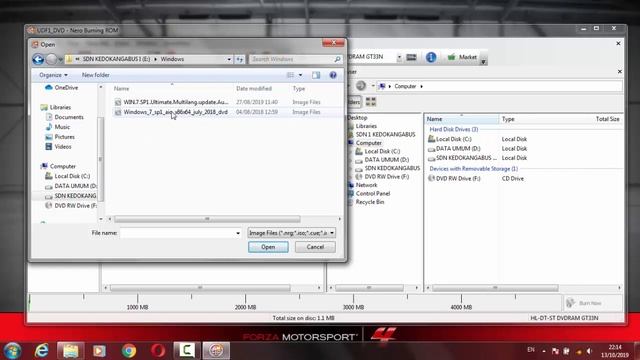
Task: Toggle the preview pane icon
Action: 316,75
